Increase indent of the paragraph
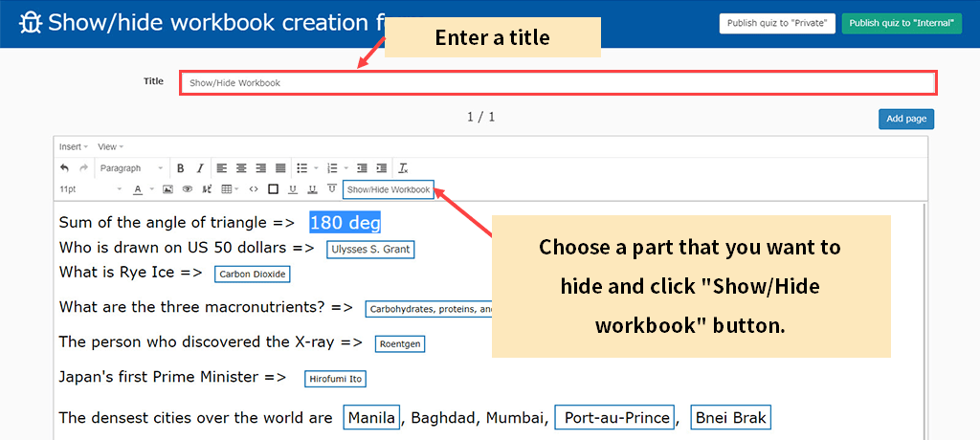Screen dimensions: 980x440 point(381,168)
